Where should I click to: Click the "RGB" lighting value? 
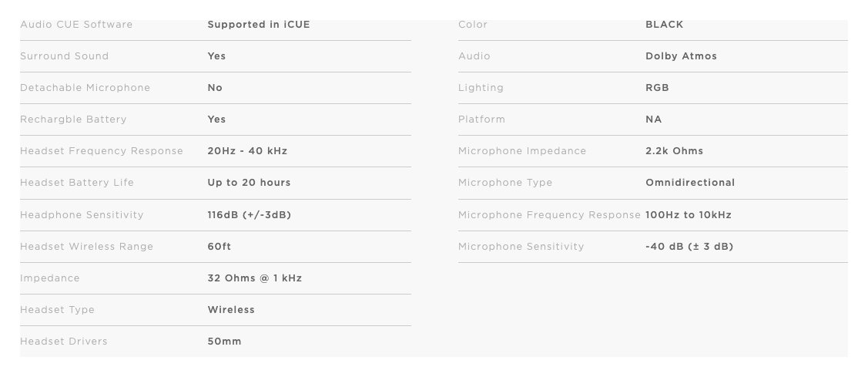point(657,88)
